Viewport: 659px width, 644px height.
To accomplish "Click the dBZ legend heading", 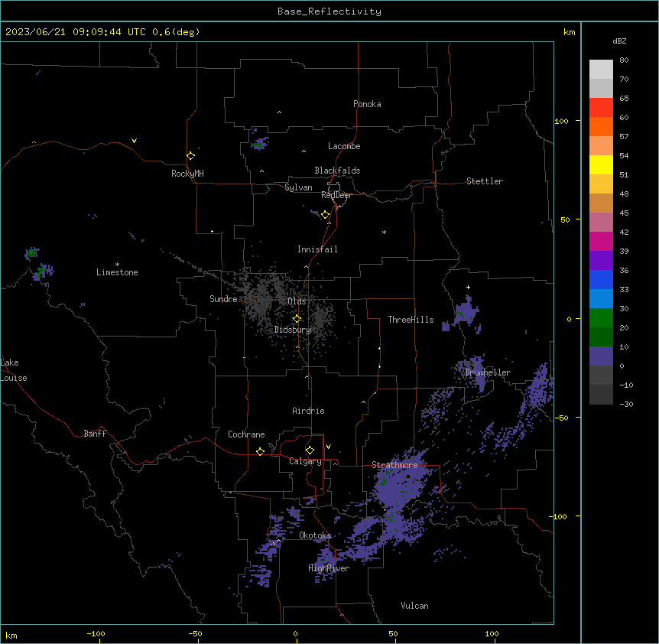I will point(619,41).
